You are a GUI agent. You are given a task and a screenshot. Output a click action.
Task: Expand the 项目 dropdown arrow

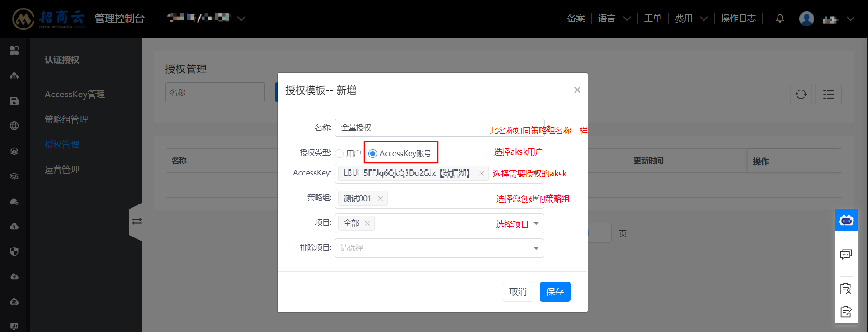coord(536,223)
